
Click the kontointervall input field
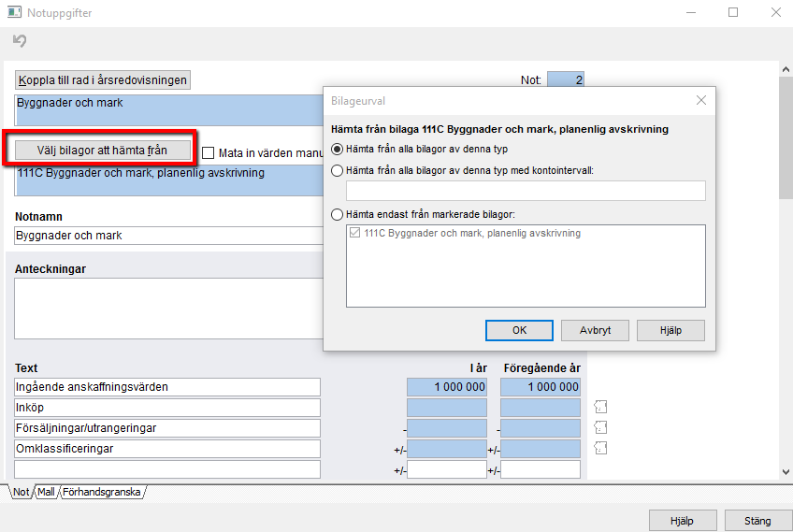point(526,191)
